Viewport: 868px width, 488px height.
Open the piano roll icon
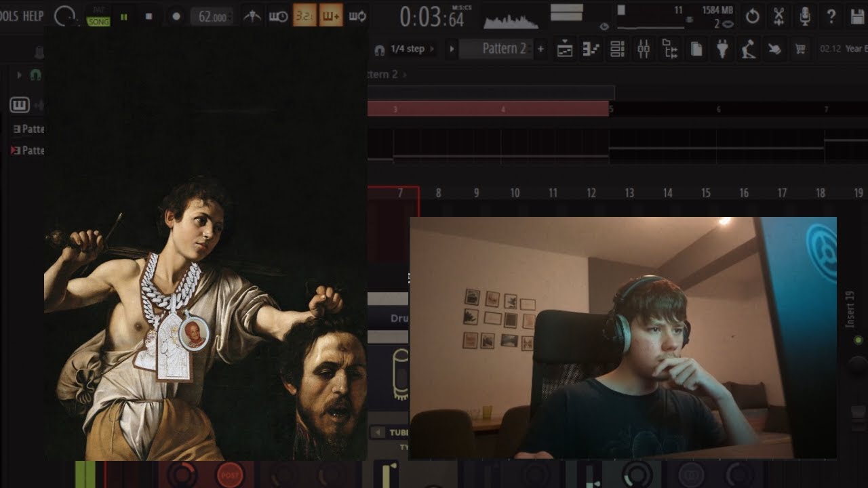tap(591, 49)
